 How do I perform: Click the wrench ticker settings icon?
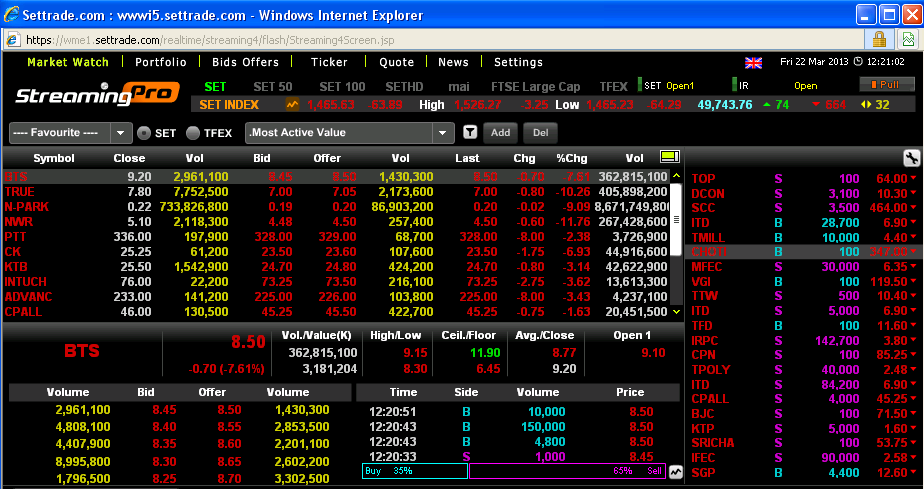click(x=911, y=158)
